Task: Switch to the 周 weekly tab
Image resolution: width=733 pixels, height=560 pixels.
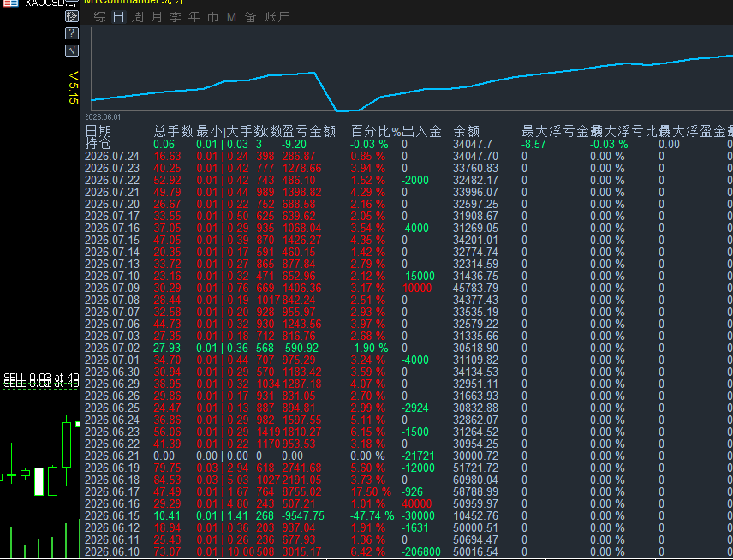Action: coord(137,17)
